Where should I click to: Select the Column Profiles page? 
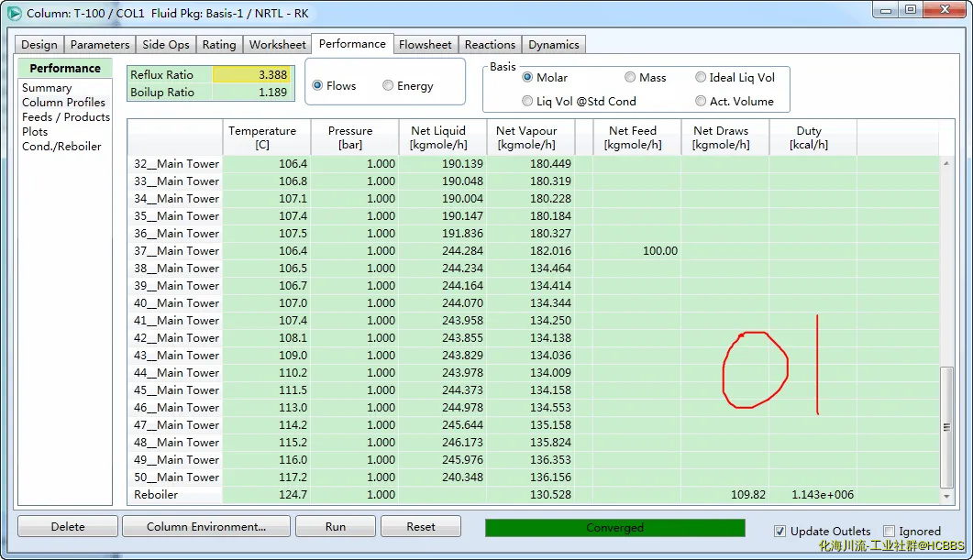click(63, 103)
